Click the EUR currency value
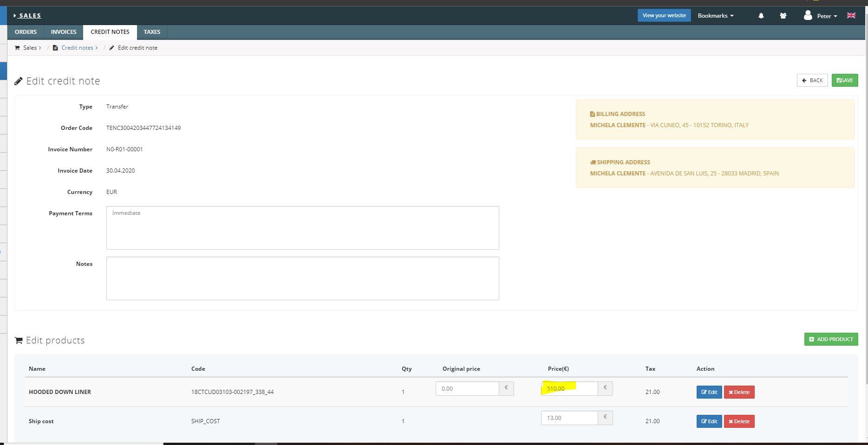This screenshot has width=868, height=445. pyautogui.click(x=111, y=192)
